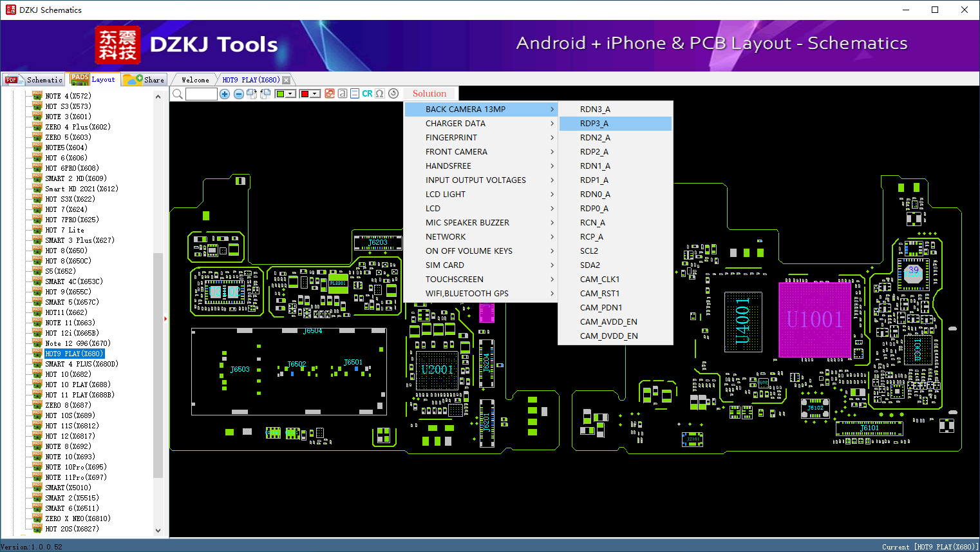Viewport: 980px width, 552px height.
Task: Select the highlighted RDP3_A signal entry
Action: tap(616, 124)
